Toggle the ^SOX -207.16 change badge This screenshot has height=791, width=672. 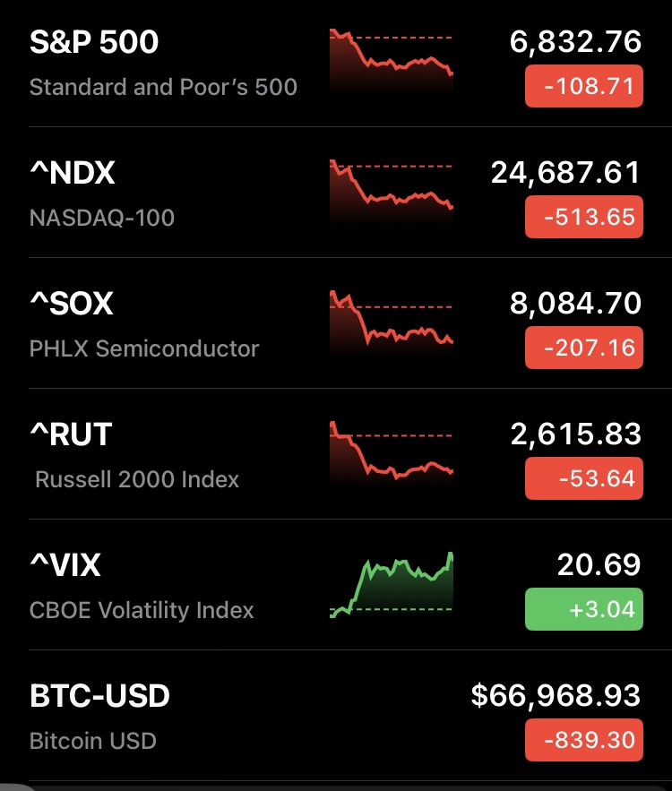pos(583,348)
